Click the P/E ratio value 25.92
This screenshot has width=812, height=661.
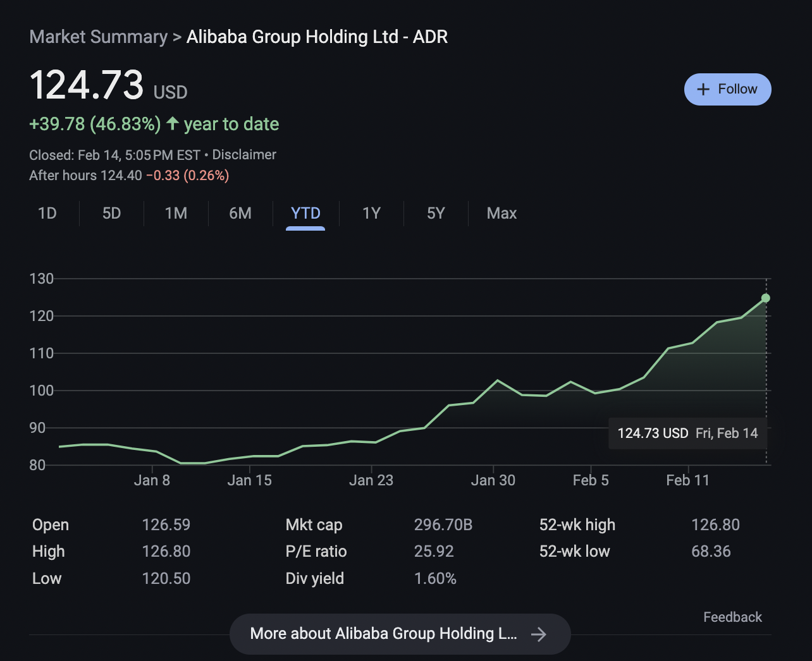(x=434, y=551)
